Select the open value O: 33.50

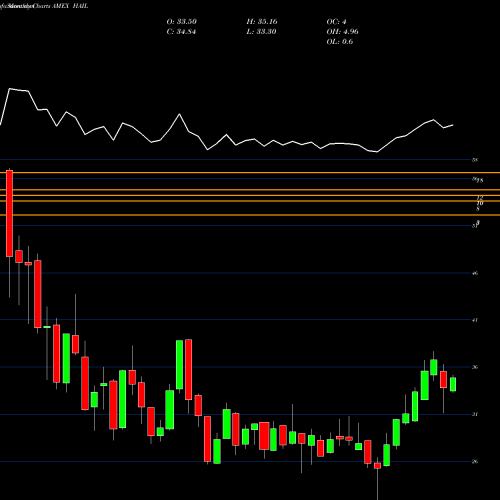point(181,22)
